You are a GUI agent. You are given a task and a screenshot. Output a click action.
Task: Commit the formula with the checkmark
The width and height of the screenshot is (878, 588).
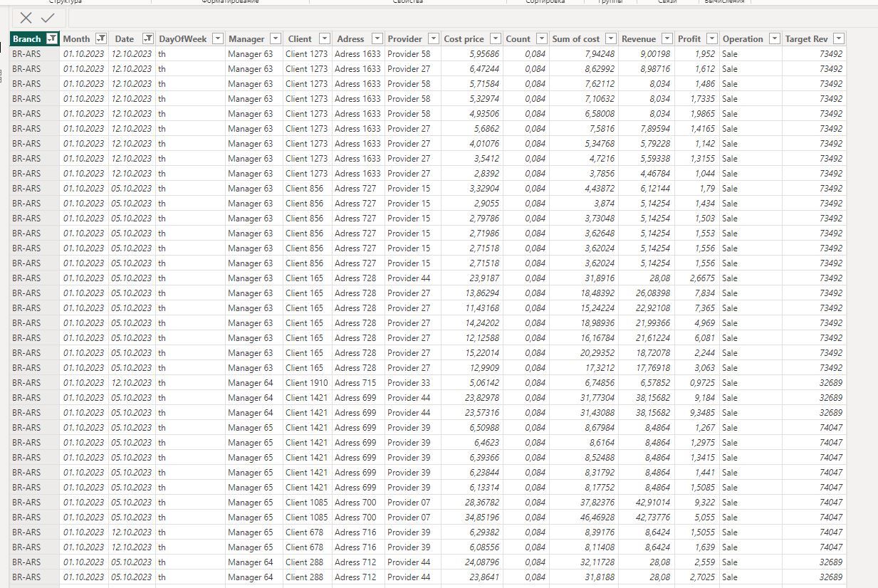[x=48, y=19]
